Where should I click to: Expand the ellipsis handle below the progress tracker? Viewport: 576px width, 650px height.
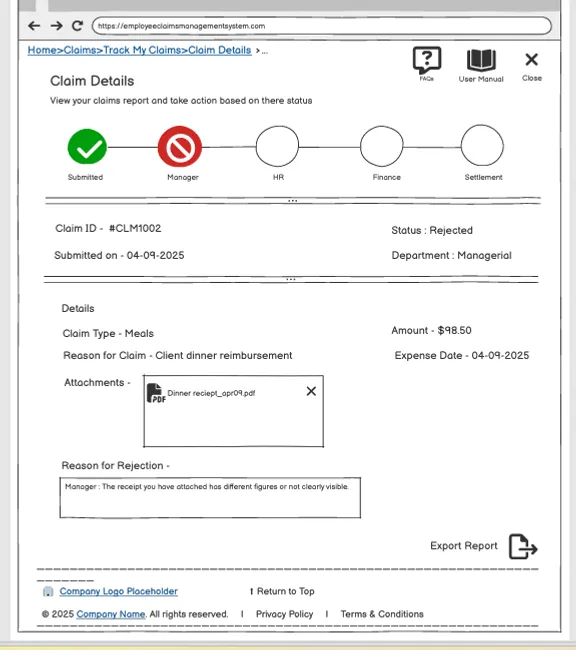pos(293,201)
